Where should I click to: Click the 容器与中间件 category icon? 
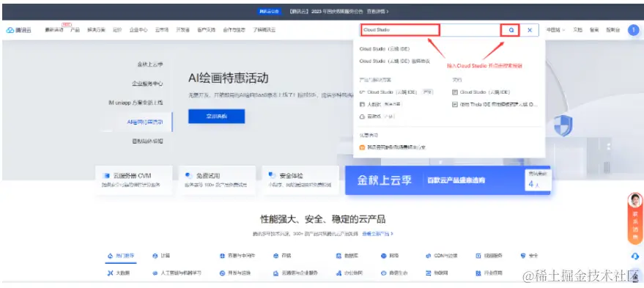tap(222, 256)
